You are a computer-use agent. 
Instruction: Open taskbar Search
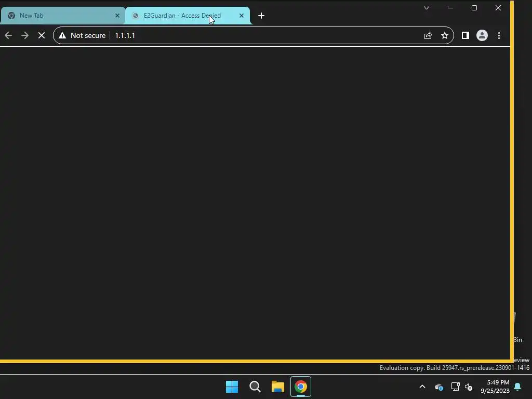coord(255,387)
